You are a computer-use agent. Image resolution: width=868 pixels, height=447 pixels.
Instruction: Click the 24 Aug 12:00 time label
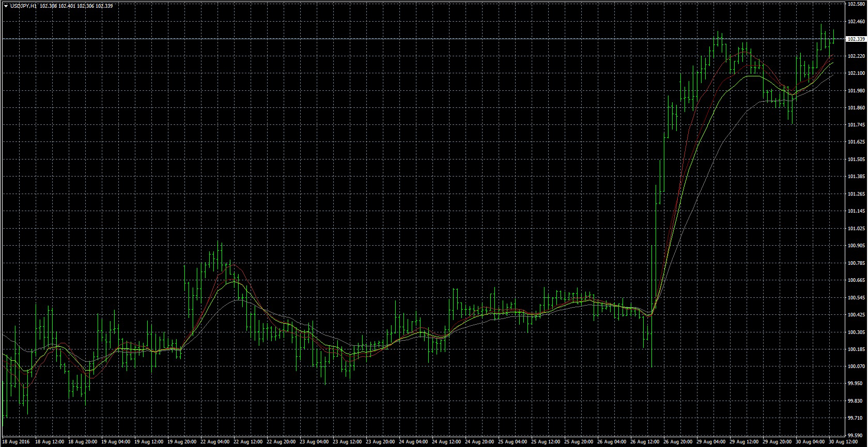[446, 442]
